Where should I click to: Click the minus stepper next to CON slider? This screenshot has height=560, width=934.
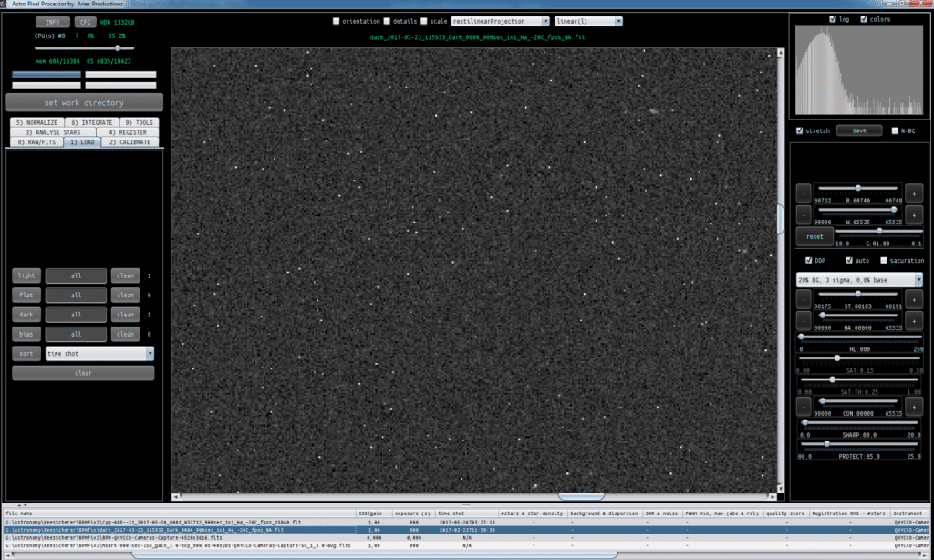(804, 406)
